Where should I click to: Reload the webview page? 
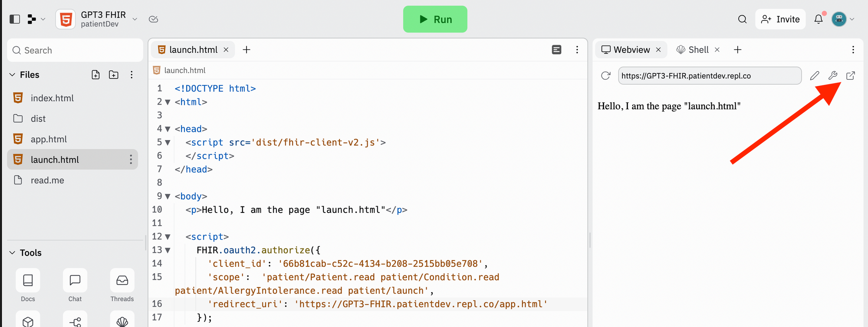tap(606, 76)
